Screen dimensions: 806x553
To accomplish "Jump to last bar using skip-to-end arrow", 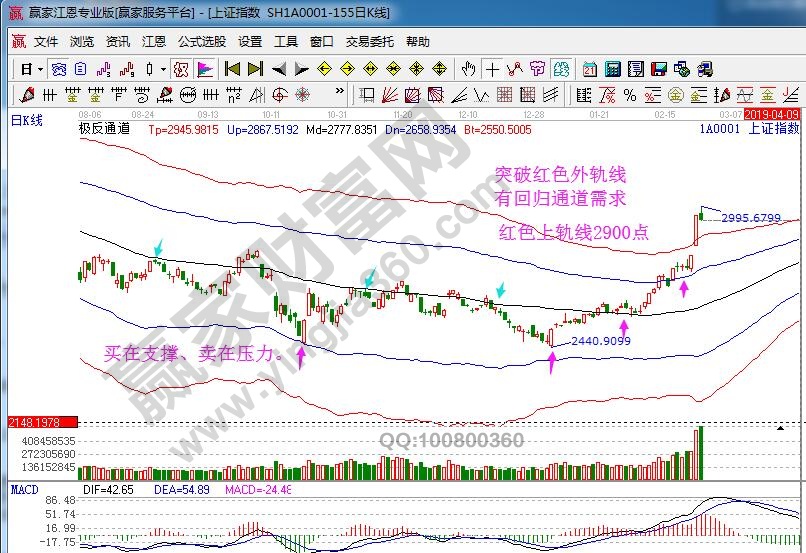I will point(255,69).
